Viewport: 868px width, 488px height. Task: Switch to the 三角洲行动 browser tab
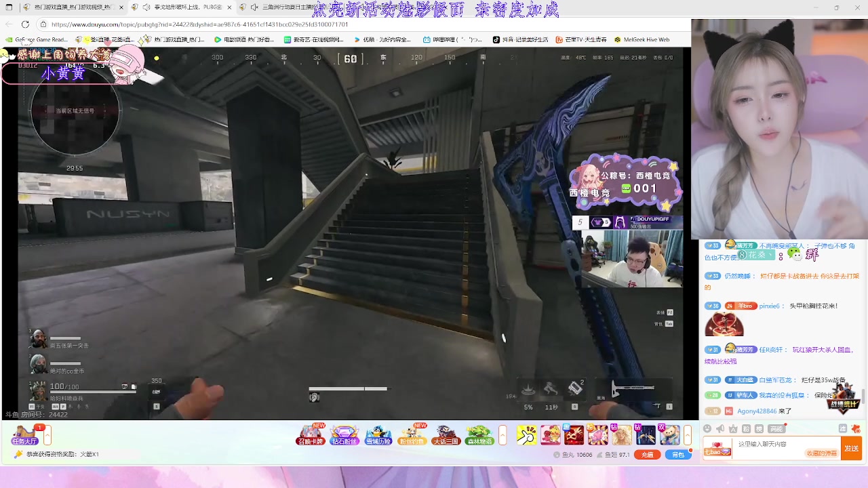tap(285, 7)
